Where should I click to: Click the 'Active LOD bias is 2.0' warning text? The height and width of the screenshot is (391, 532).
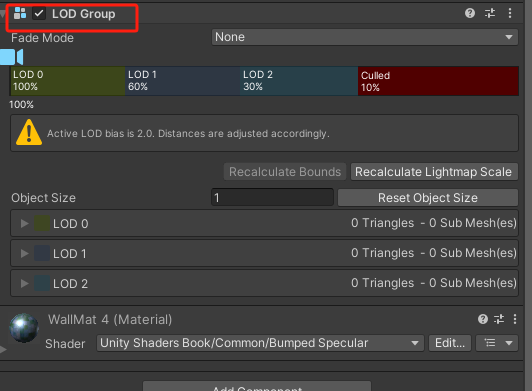188,133
